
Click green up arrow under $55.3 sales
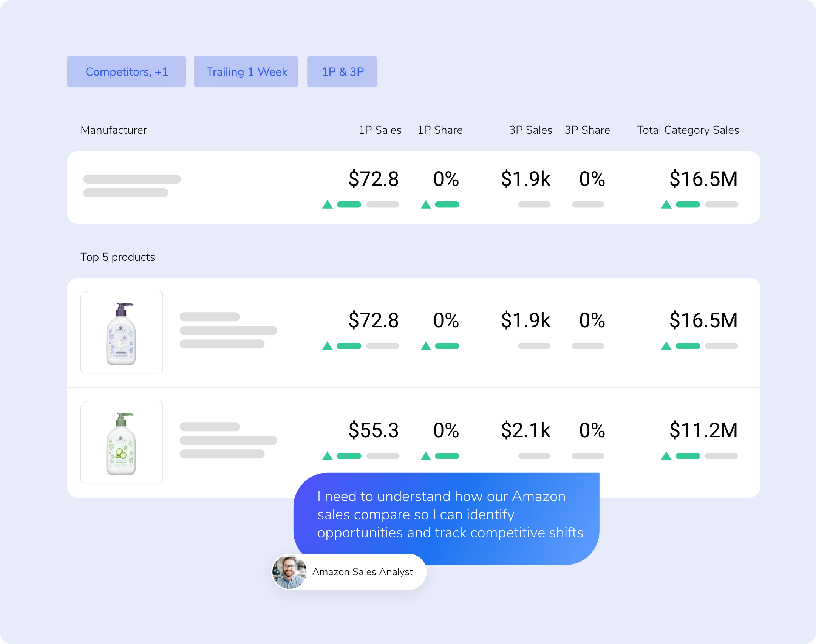[327, 456]
